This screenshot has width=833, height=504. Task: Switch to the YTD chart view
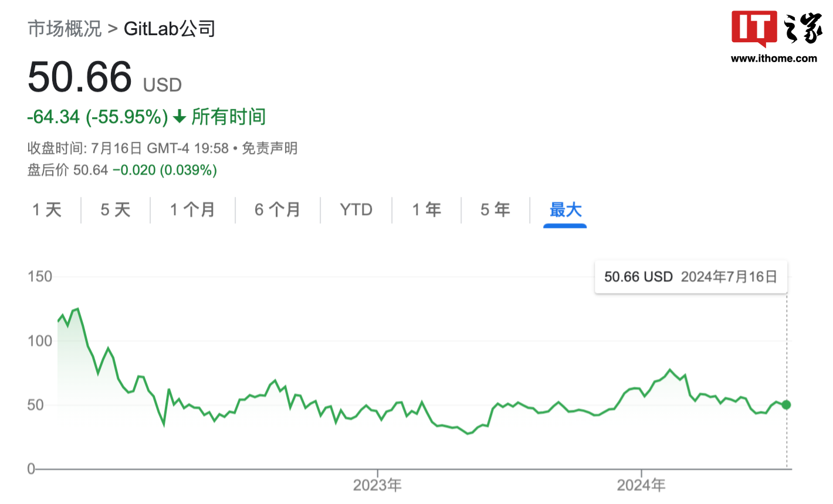[356, 209]
